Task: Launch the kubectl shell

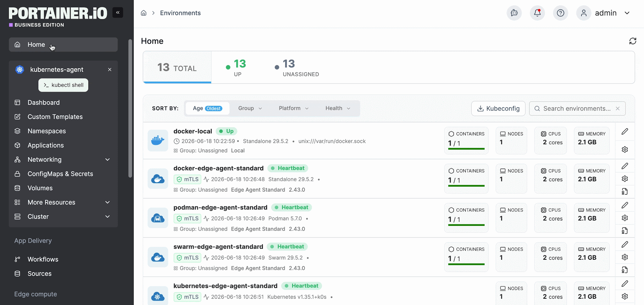Action: tap(63, 85)
